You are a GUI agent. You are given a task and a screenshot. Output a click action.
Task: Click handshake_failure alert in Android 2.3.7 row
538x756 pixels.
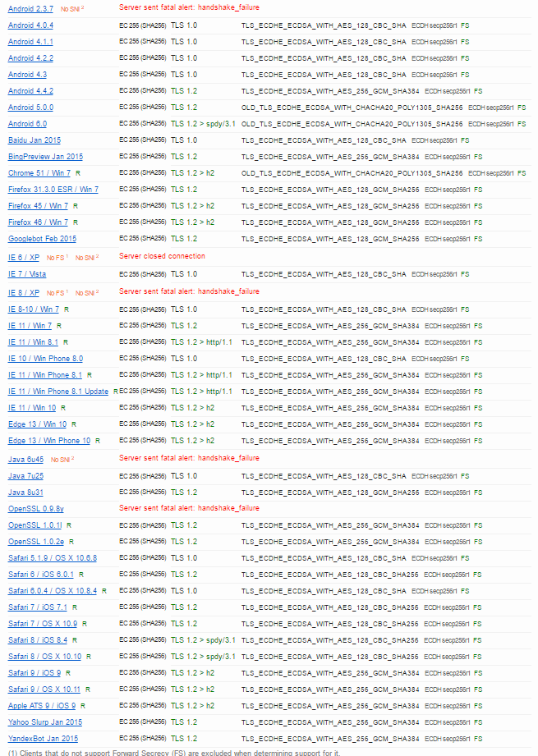(x=189, y=7)
